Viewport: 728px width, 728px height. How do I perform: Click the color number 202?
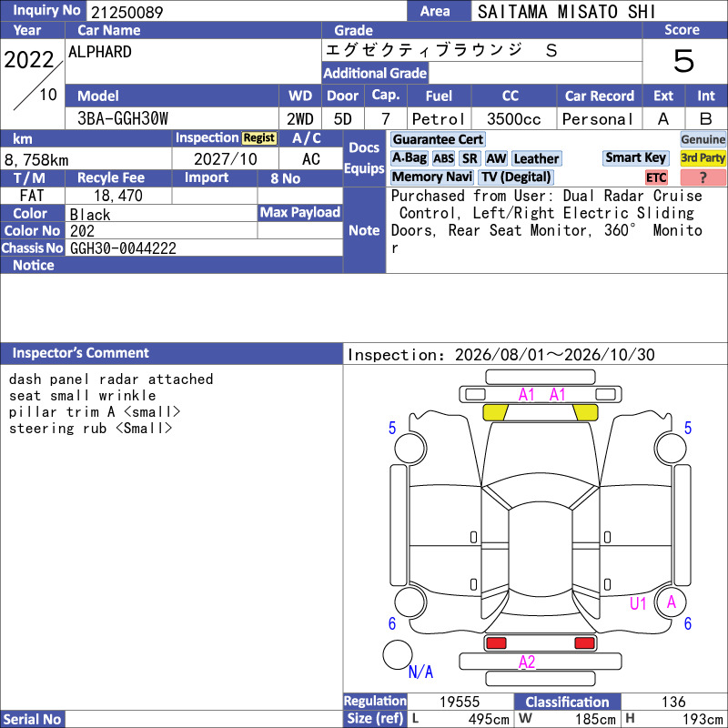82,231
